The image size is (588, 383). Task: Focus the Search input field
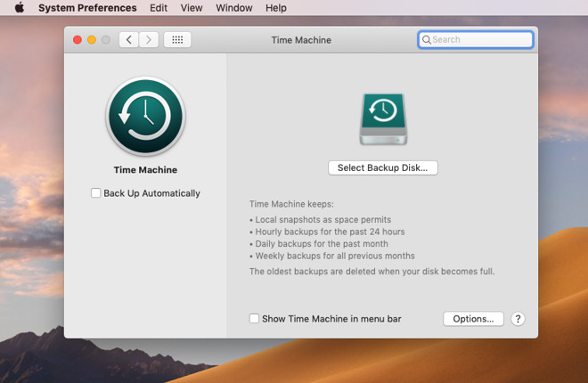476,40
